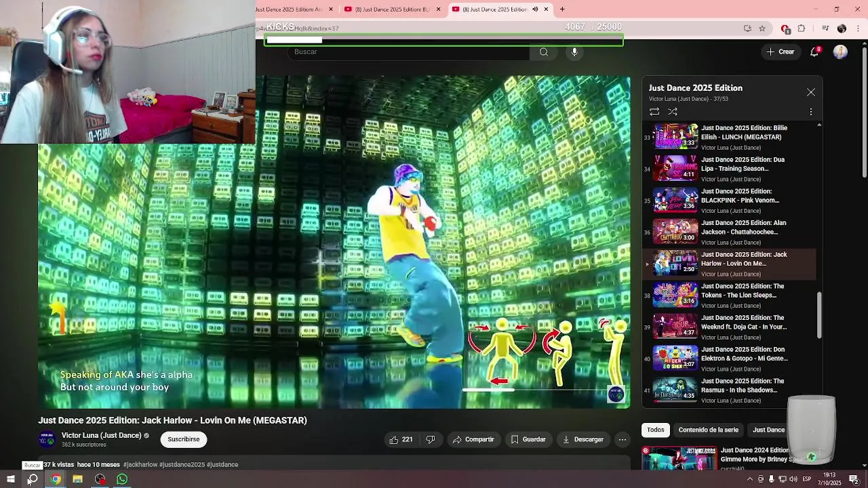The width and height of the screenshot is (868, 488).
Task: Open the Windows notification center
Action: (854, 479)
